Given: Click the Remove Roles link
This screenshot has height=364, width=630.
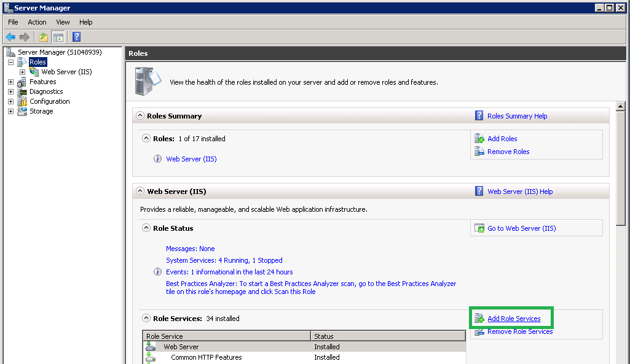Looking at the screenshot, I should [x=508, y=152].
